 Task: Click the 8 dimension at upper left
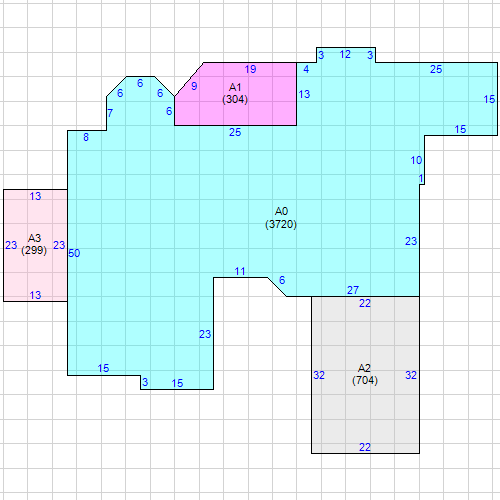coord(86,137)
